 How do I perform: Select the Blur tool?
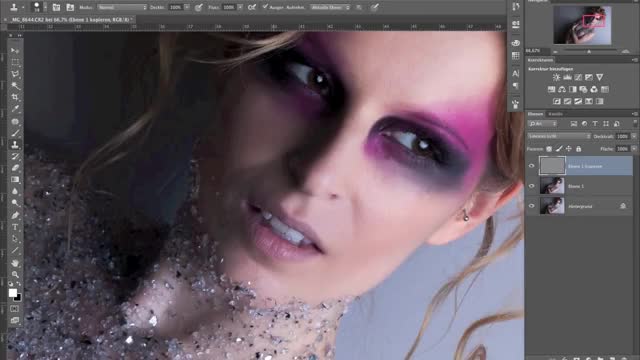(15, 191)
